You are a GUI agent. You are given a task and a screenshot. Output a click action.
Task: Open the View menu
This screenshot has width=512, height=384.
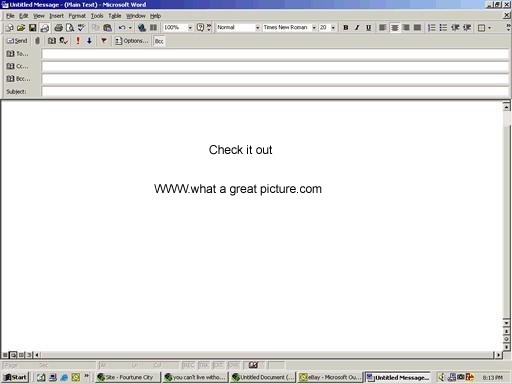(x=39, y=16)
